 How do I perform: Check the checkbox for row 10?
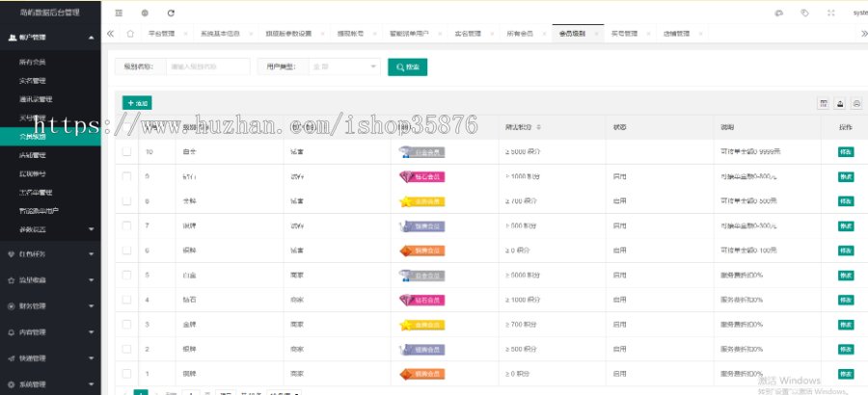pos(126,152)
